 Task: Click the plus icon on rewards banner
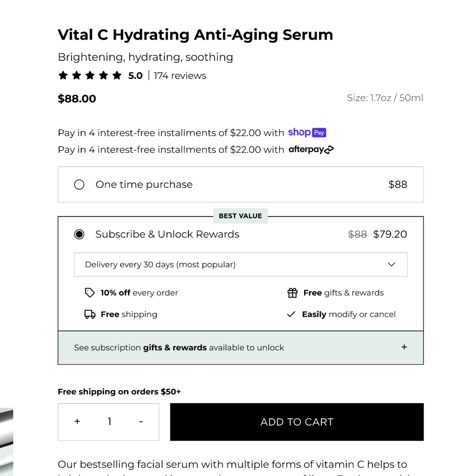tap(404, 347)
